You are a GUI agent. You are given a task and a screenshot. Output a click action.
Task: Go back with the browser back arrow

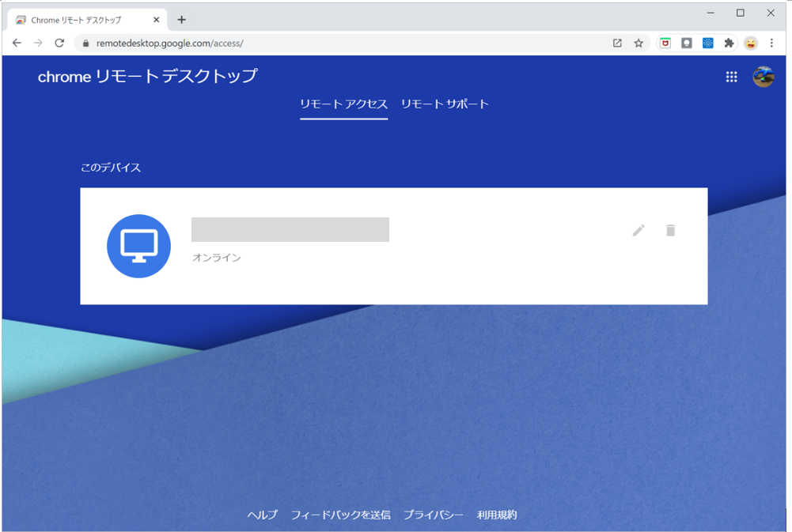17,43
